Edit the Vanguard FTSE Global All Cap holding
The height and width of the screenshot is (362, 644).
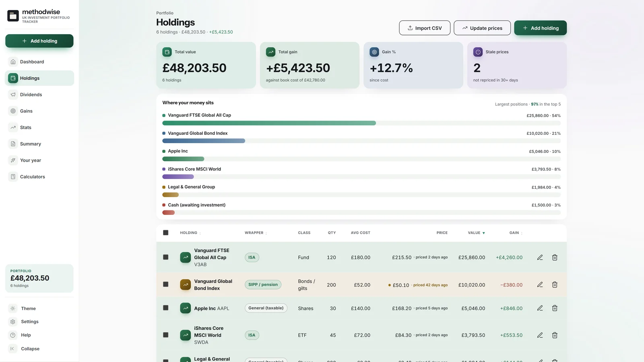540,257
